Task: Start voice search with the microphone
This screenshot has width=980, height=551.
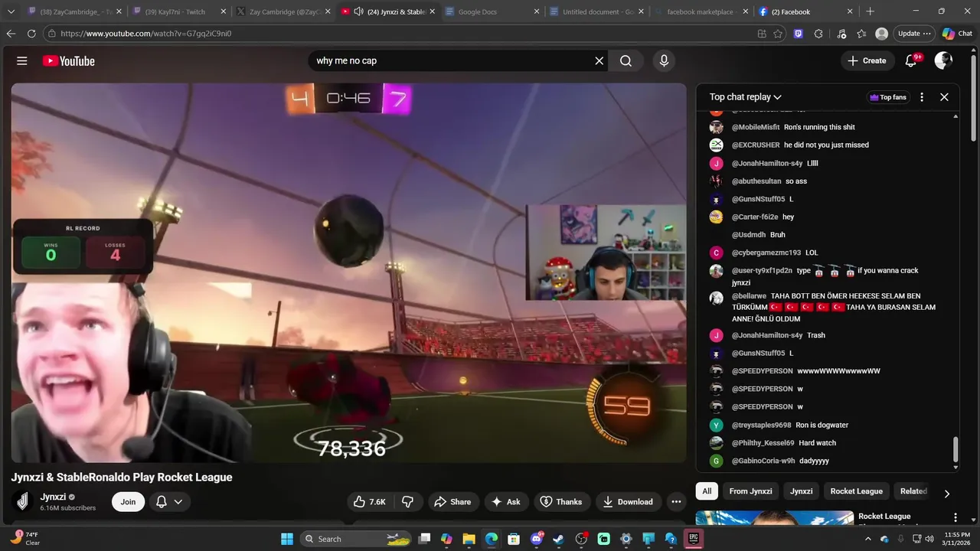Action: [x=664, y=60]
